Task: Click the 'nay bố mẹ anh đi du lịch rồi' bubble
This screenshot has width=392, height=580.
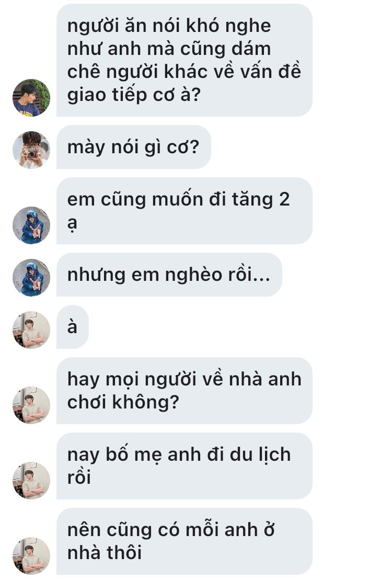Action: tap(184, 466)
